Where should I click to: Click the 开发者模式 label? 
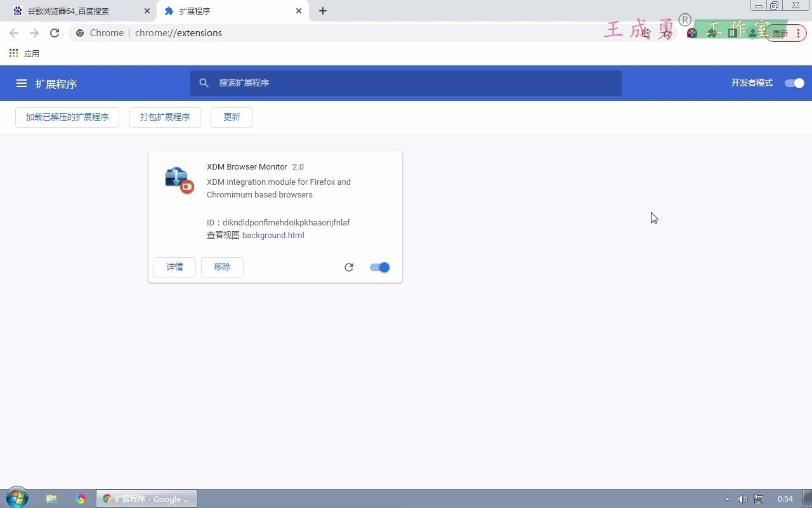pyautogui.click(x=752, y=83)
